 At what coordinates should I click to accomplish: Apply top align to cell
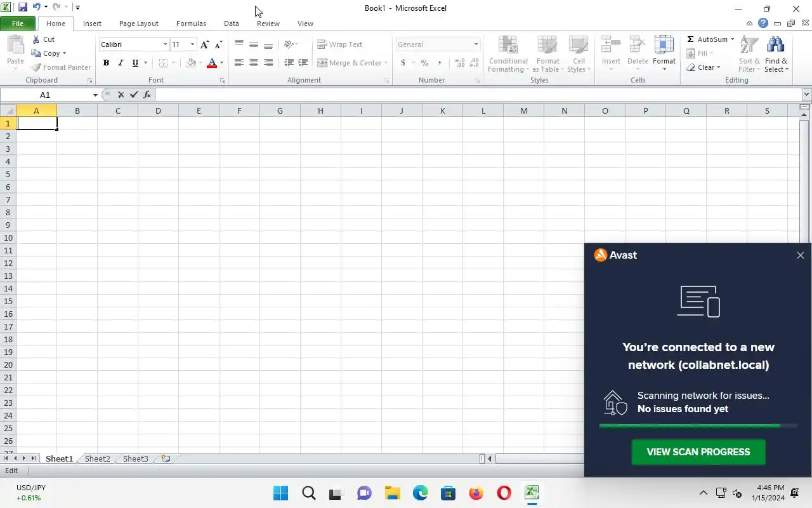point(239,44)
